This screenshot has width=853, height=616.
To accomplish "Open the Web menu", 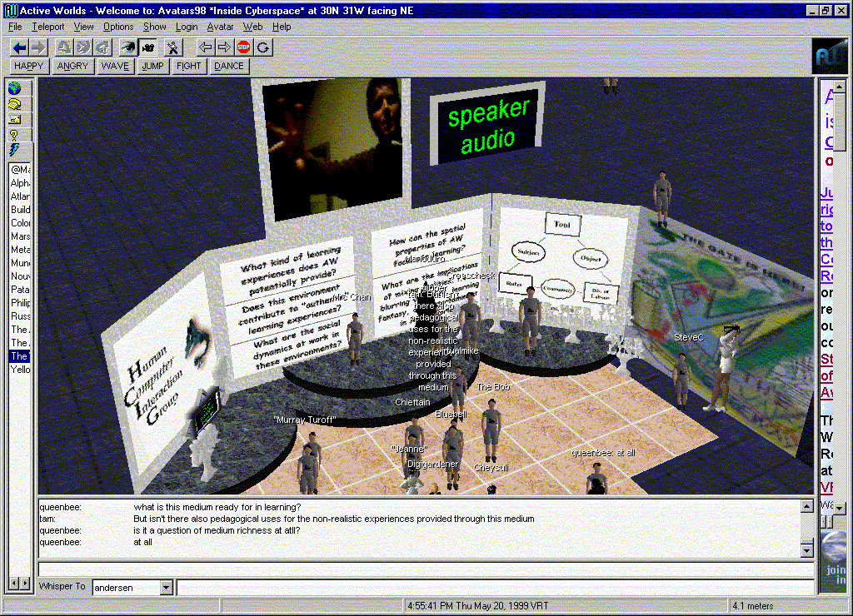I will (252, 27).
